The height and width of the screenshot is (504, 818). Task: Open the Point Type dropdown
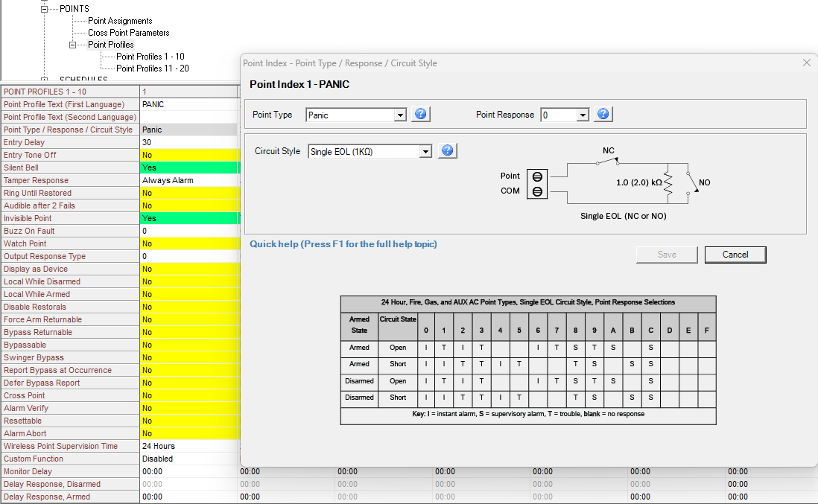click(x=402, y=114)
